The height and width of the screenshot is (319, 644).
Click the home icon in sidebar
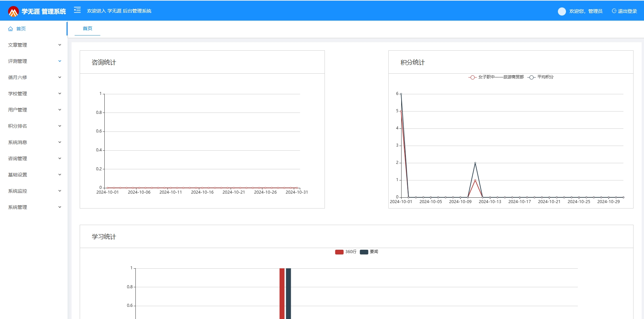10,29
